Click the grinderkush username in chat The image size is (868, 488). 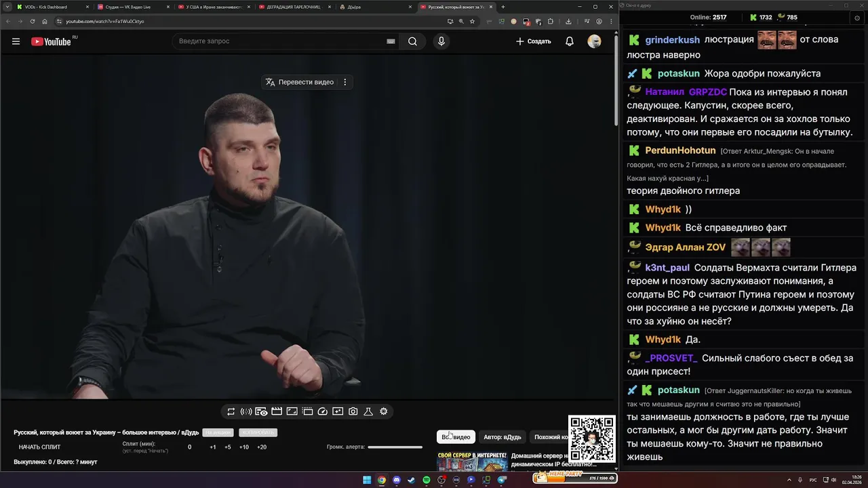pyautogui.click(x=671, y=39)
